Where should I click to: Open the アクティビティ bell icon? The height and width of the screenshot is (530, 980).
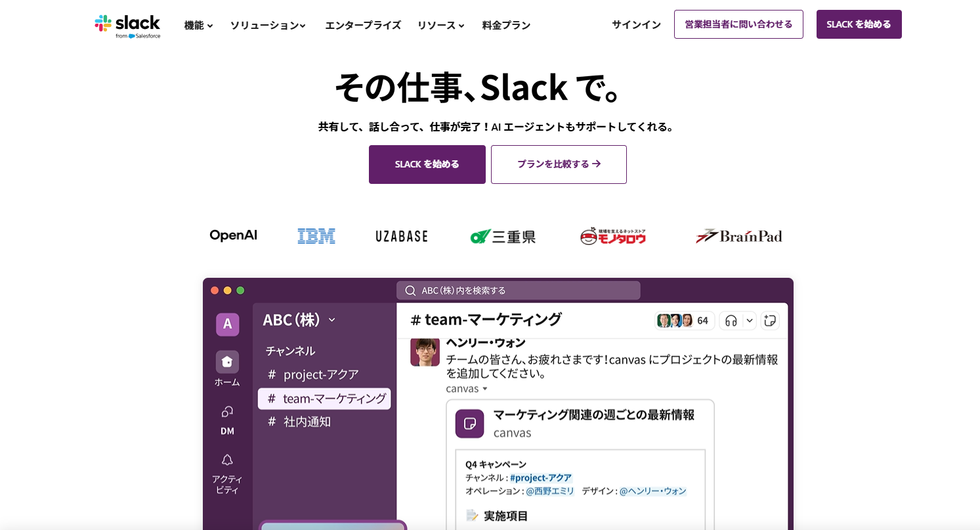point(226,460)
